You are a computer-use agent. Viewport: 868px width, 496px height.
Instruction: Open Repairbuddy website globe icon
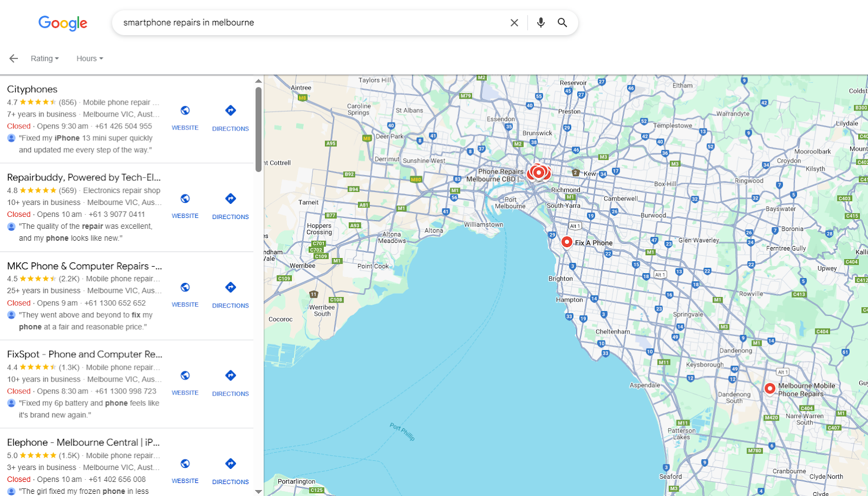185,199
